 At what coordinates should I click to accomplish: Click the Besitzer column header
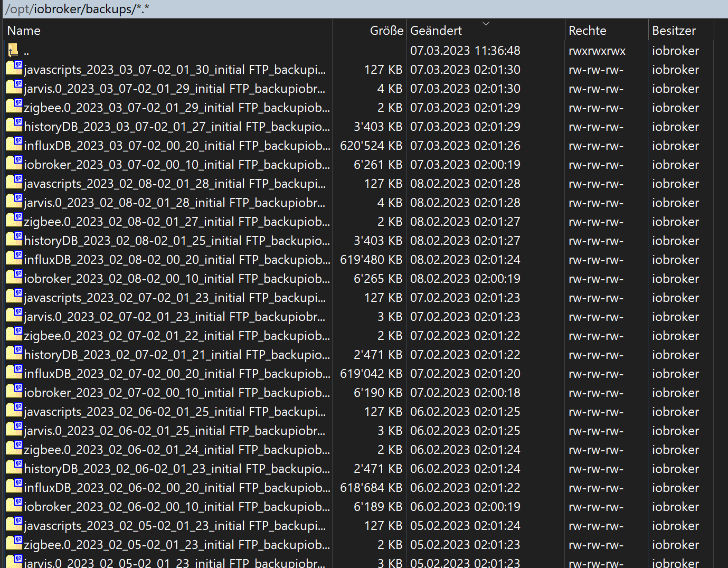tap(681, 31)
